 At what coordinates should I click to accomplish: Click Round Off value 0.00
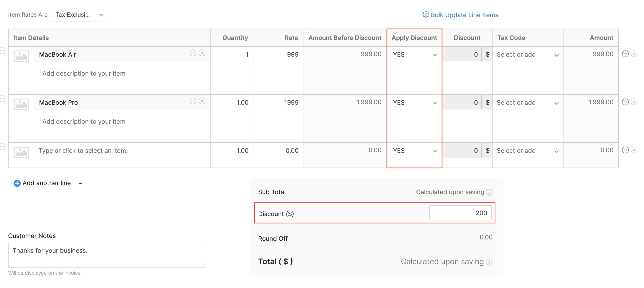(486, 237)
